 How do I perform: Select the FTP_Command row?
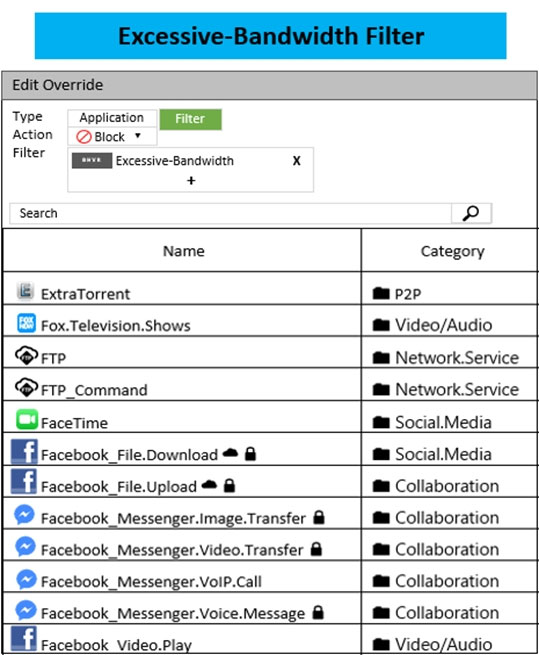coord(270,385)
